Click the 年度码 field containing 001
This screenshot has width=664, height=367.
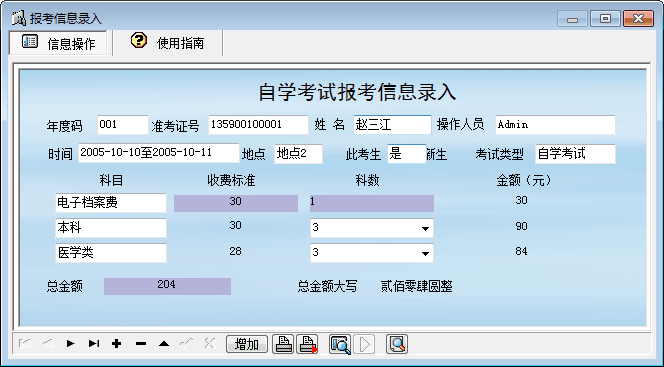point(123,125)
